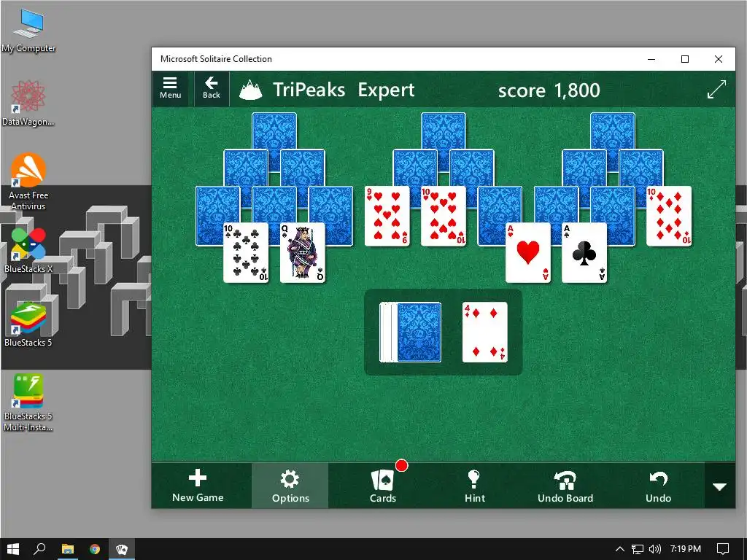Pick the 9 of hearts card

387,216
